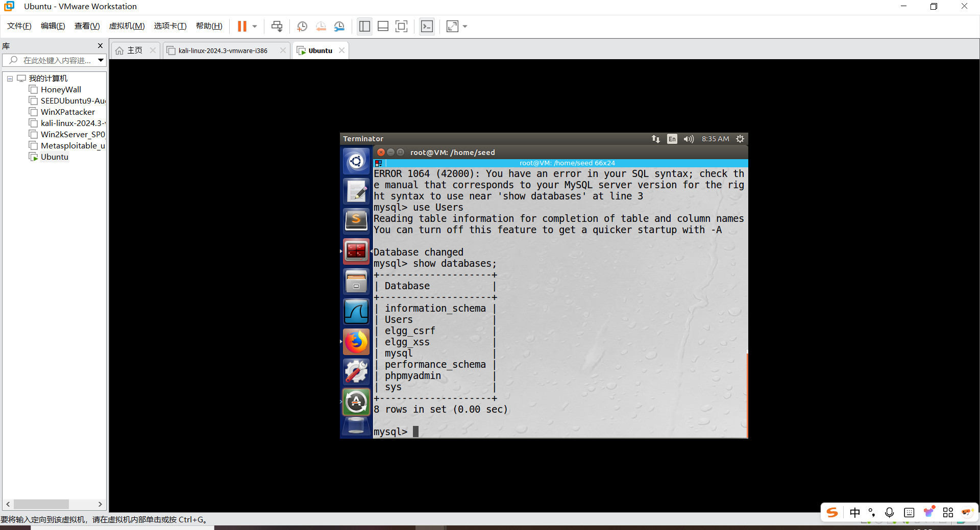Select HoneyWall in the library tree
The image size is (980, 530).
point(61,90)
